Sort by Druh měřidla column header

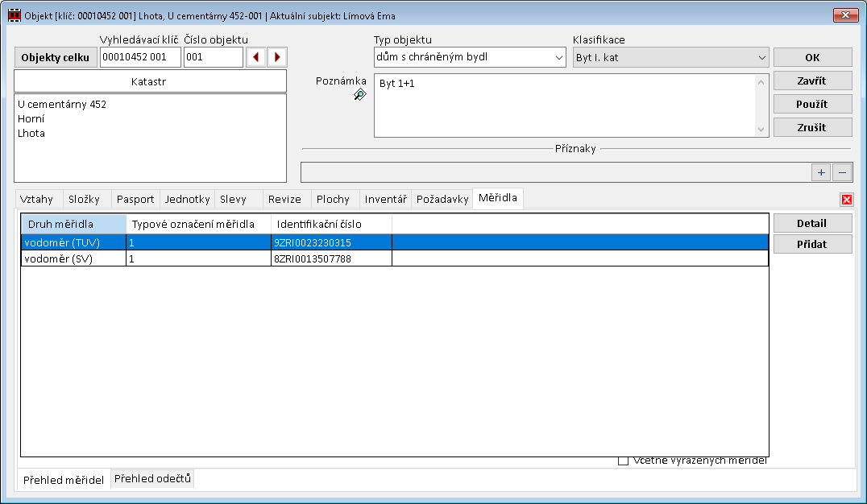pos(73,223)
